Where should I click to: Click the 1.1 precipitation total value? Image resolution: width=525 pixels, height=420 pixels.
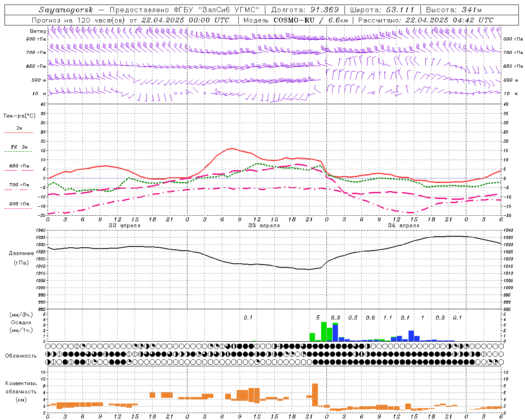(388, 318)
